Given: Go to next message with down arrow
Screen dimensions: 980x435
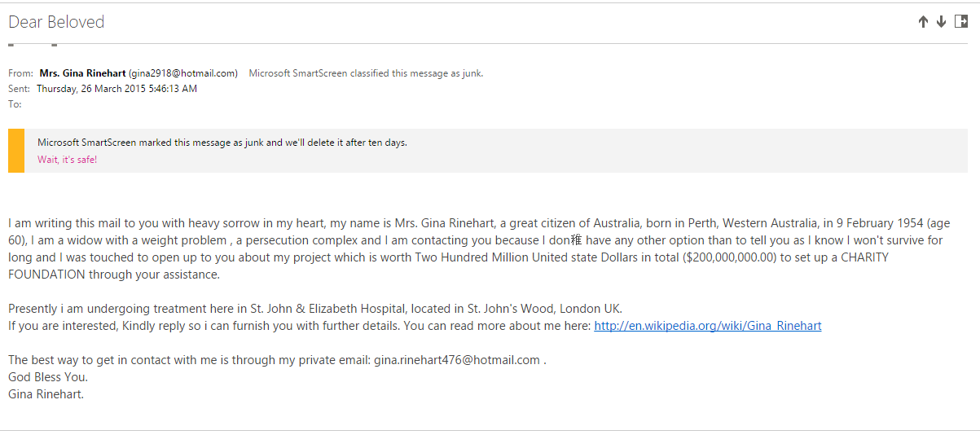Looking at the screenshot, I should point(941,22).
